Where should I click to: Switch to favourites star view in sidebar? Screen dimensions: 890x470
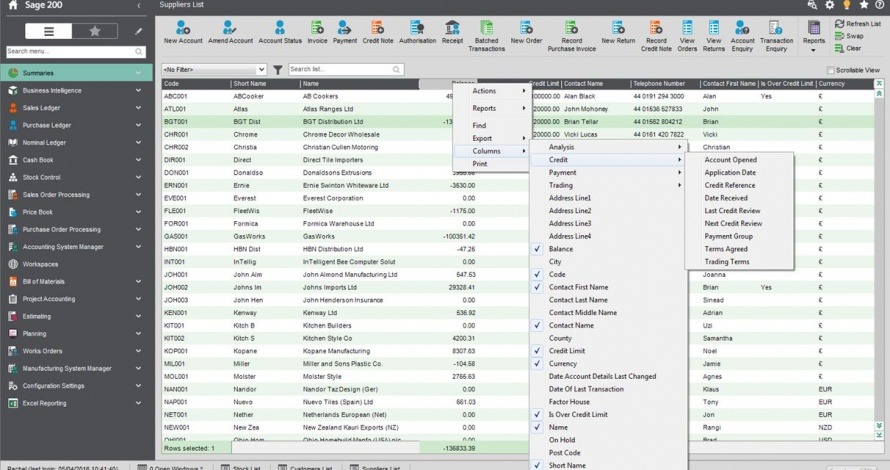click(x=95, y=31)
